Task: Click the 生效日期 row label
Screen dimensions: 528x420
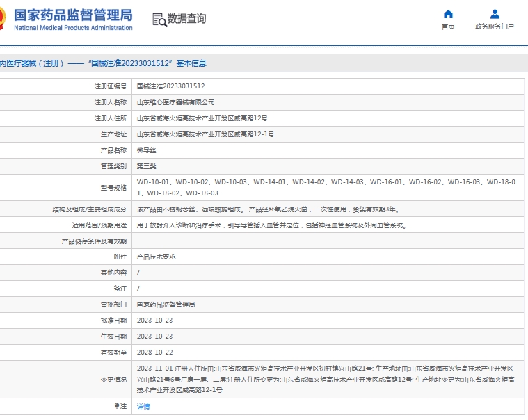Action: tap(114, 337)
